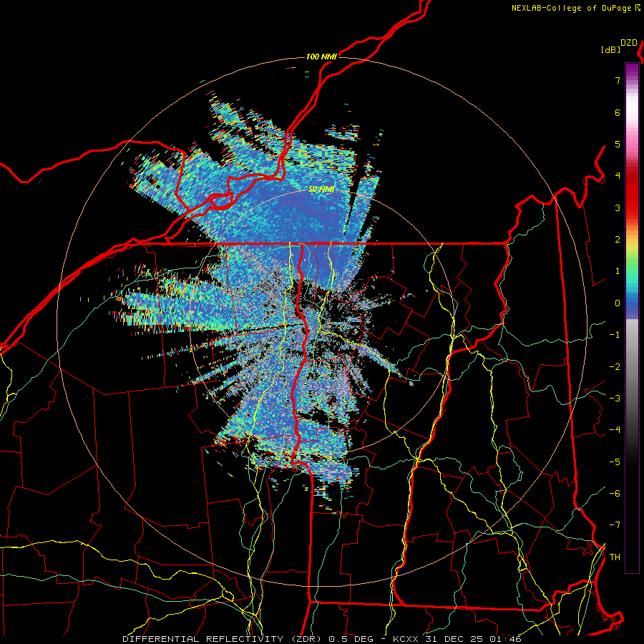This screenshot has height=644, width=644.
Task: Click the -5 value on color scale
Action: coord(615,462)
